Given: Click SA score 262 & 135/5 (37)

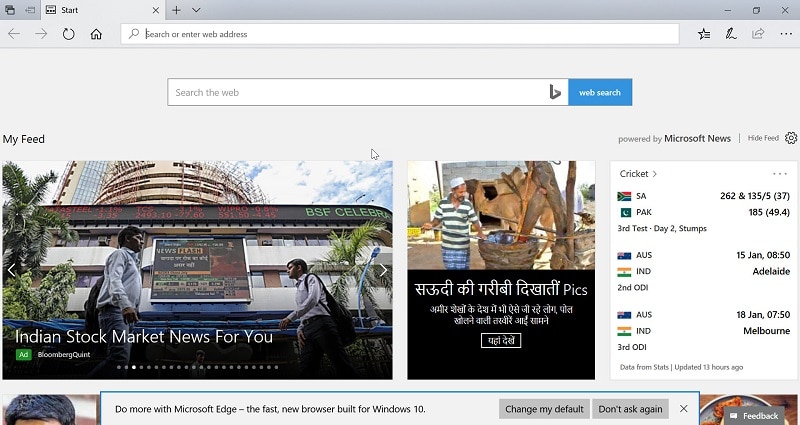Looking at the screenshot, I should point(755,196).
